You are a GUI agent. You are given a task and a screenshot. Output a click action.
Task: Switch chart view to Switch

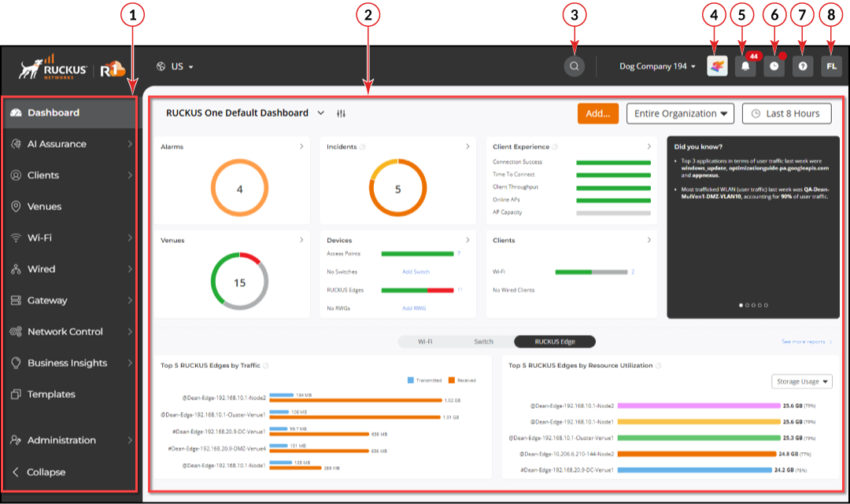click(483, 341)
